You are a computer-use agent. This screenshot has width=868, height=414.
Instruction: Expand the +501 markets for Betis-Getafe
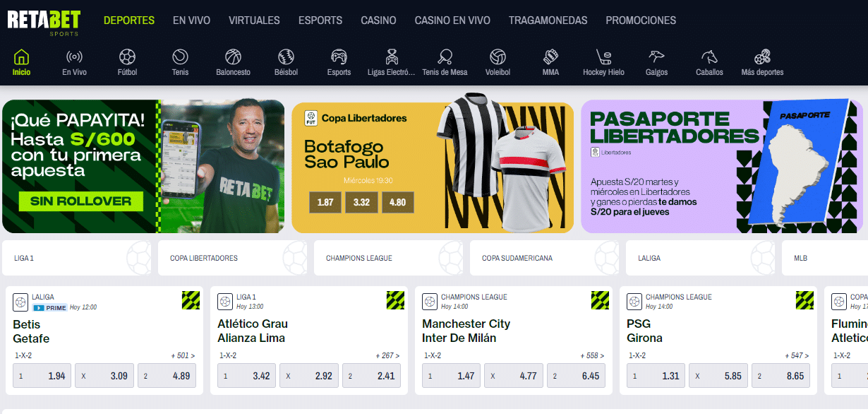point(183,356)
